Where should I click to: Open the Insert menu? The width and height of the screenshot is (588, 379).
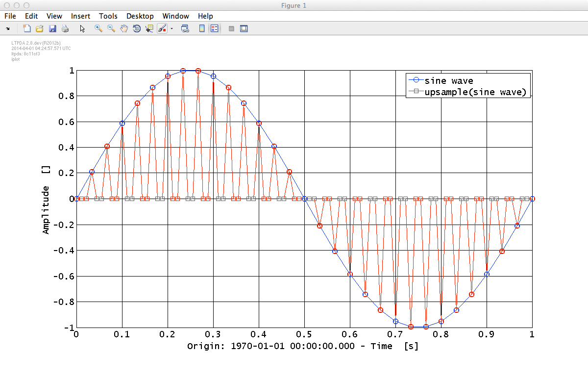[80, 16]
